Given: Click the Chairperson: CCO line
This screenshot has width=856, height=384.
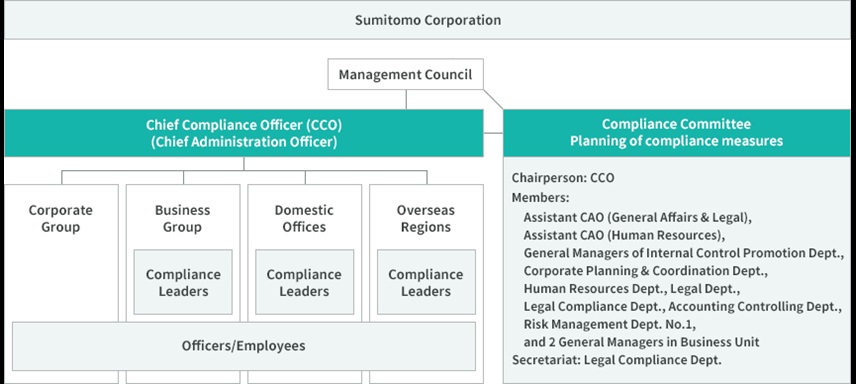Looking at the screenshot, I should [x=563, y=178].
